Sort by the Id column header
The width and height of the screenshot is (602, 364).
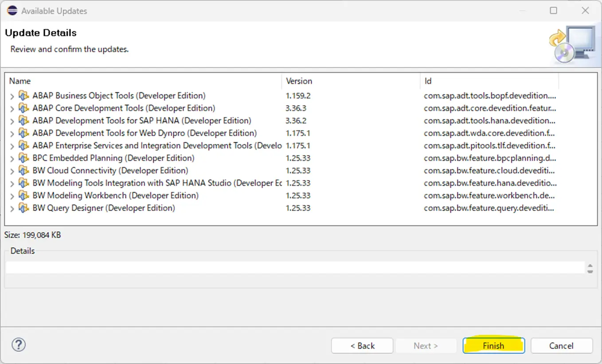coord(489,81)
